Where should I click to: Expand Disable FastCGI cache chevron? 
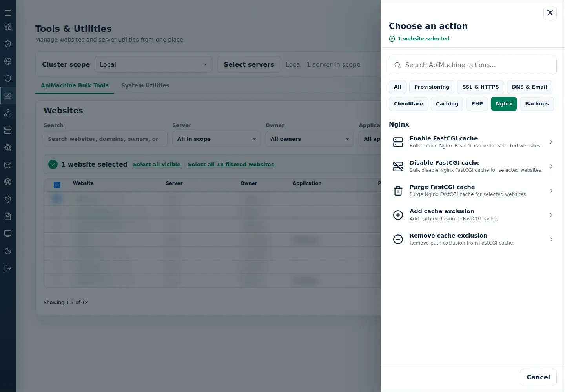click(x=551, y=167)
